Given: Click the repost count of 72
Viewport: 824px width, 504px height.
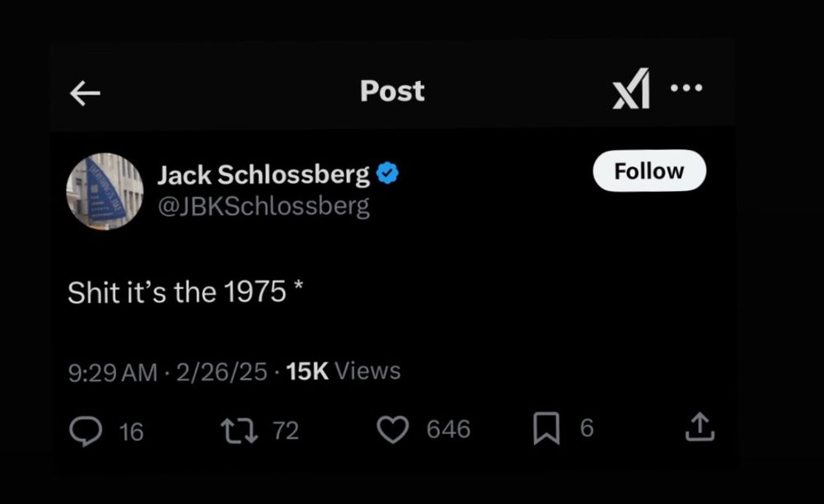Looking at the screenshot, I should coord(285,430).
